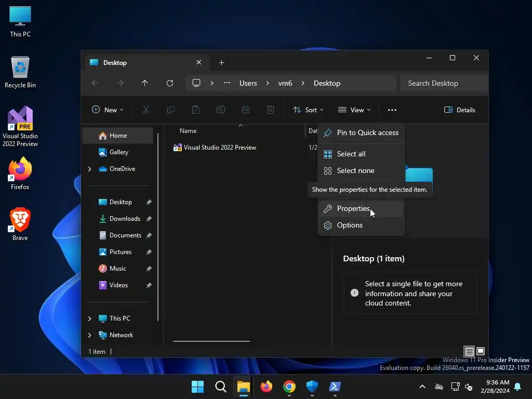Switch to large thumbnails view icon
This screenshot has width=532, height=399.
pos(481,351)
